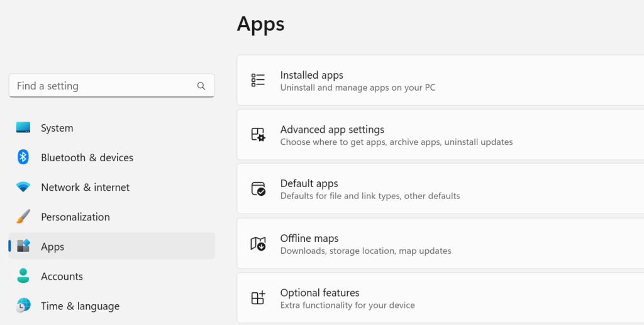The image size is (644, 325).
Task: Click the blue Bluetooth icon
Action: (23, 157)
